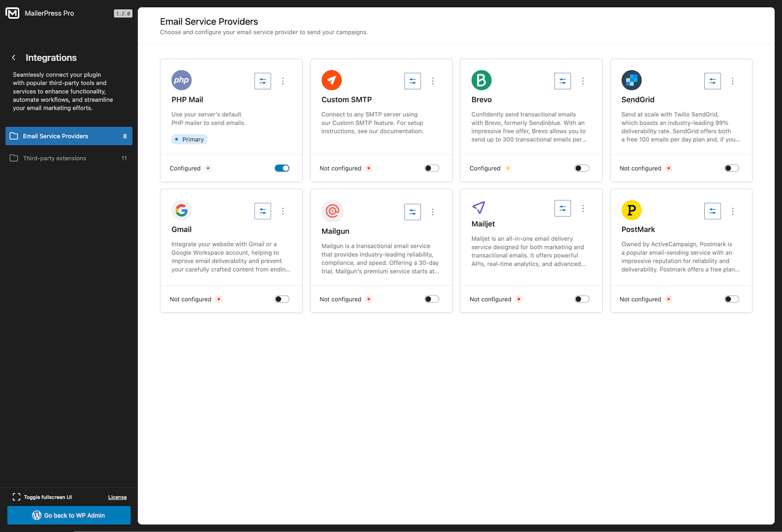Click the Mailgun logo icon
The width and height of the screenshot is (782, 532).
[333, 211]
